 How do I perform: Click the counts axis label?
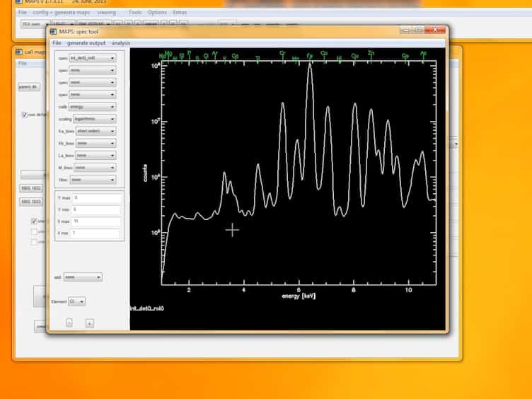point(145,173)
